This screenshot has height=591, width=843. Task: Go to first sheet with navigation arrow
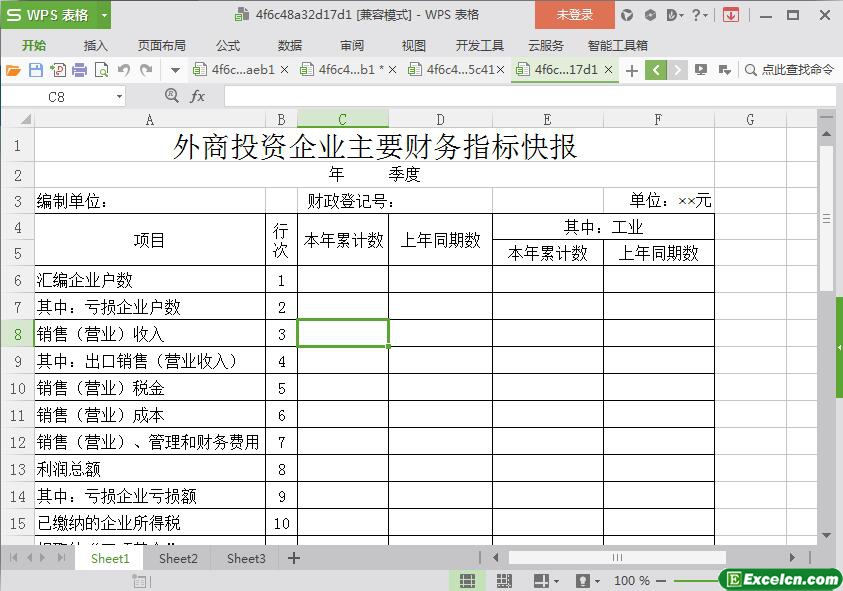(x=14, y=558)
